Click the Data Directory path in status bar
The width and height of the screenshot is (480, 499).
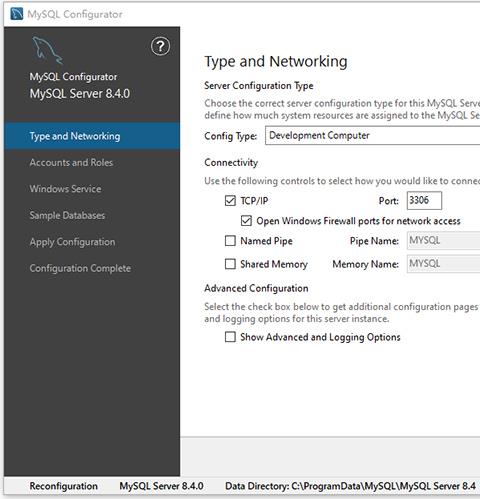point(350,486)
